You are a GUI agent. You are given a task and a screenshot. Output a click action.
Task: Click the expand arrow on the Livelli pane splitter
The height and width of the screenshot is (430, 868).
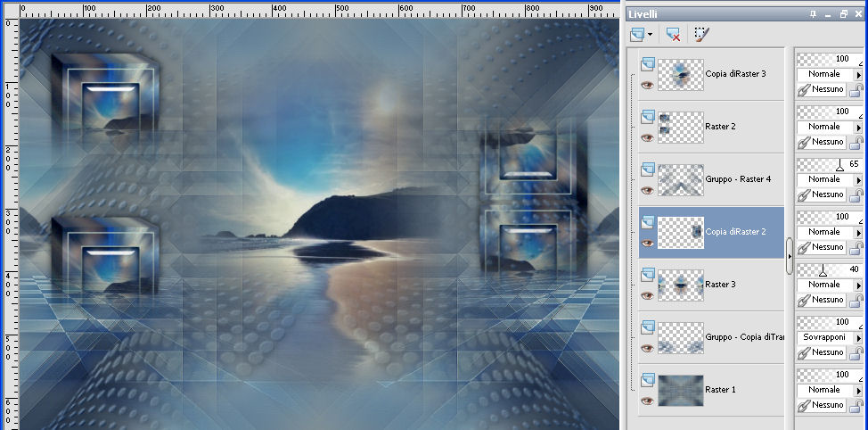point(790,256)
